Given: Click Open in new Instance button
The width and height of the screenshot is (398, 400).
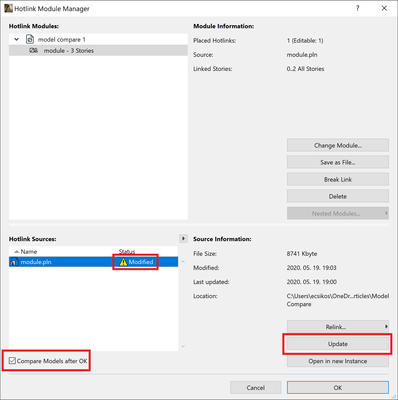Looking at the screenshot, I should pos(338,361).
